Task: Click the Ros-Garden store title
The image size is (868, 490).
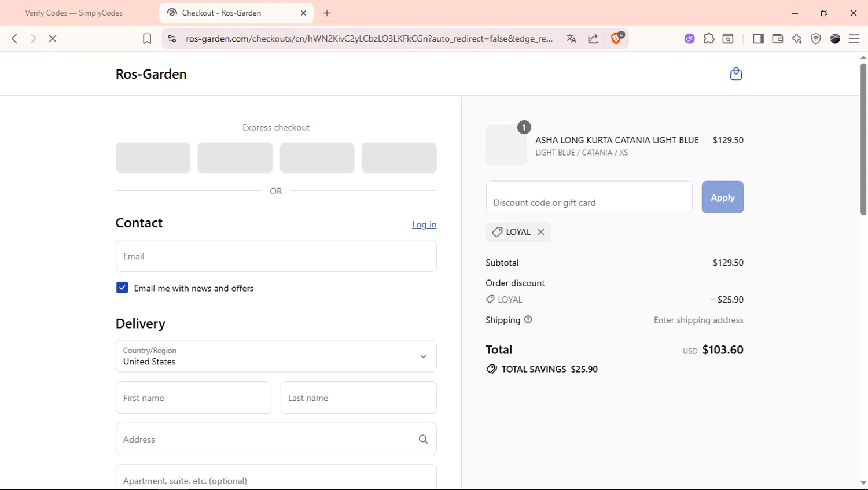Action: point(151,74)
